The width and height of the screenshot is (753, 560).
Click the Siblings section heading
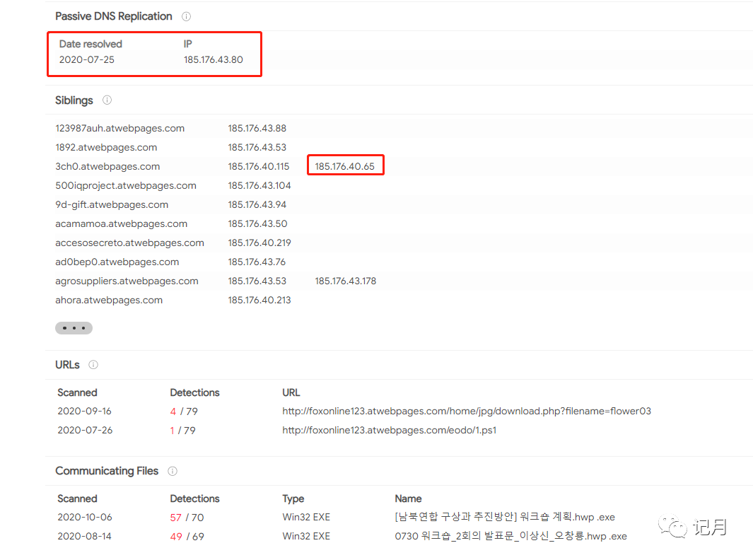pyautogui.click(x=74, y=100)
